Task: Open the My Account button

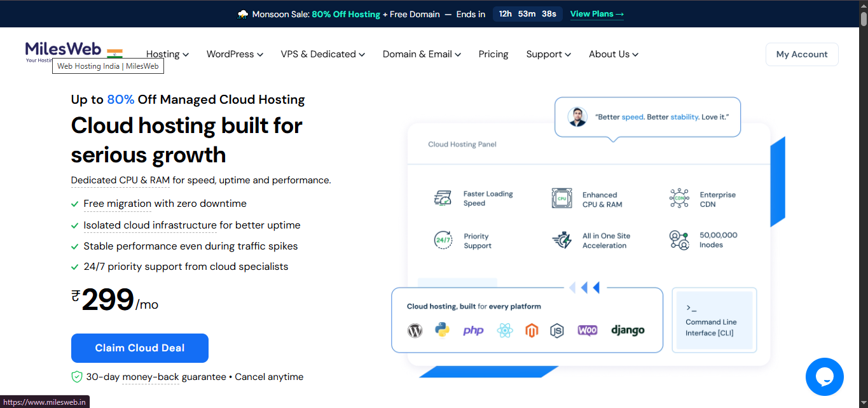Action: click(802, 54)
